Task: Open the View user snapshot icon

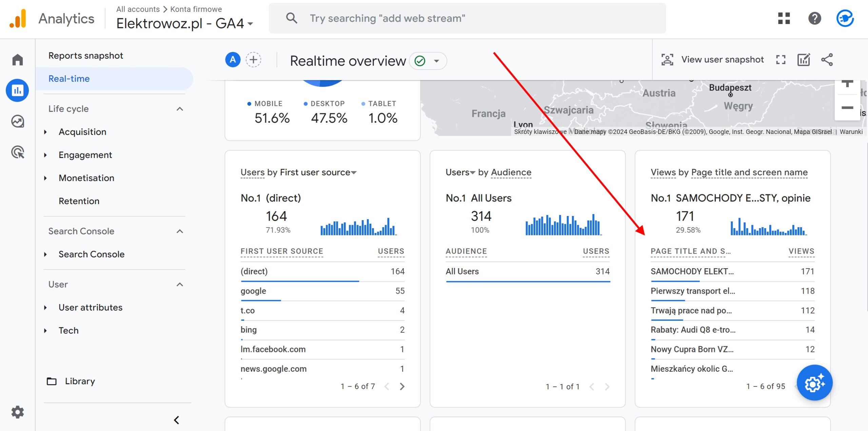Action: (x=667, y=60)
